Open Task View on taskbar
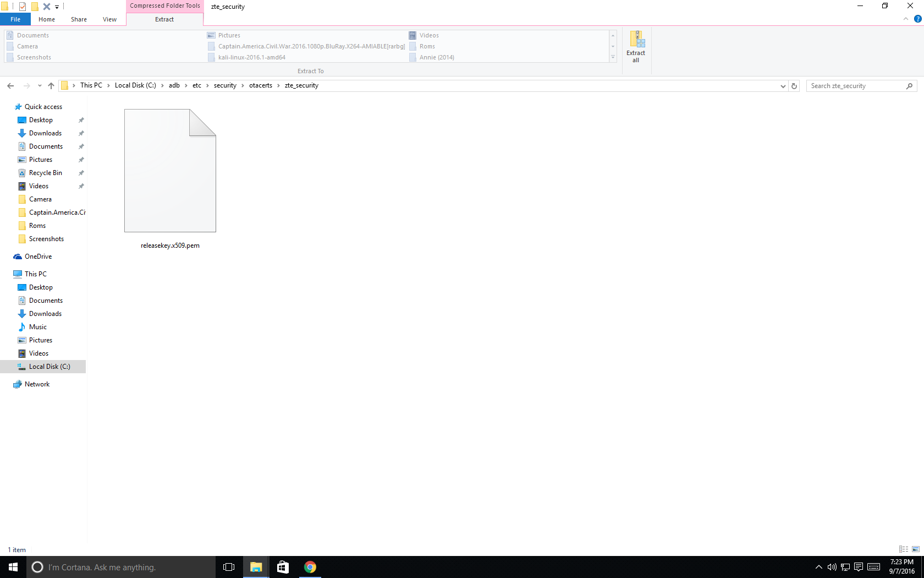 229,567
